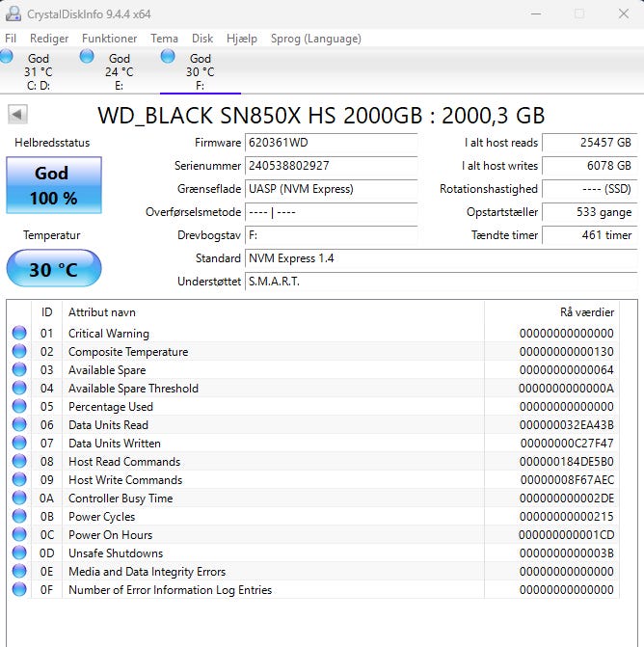Open the Disk menu
644x647 pixels.
202,39
